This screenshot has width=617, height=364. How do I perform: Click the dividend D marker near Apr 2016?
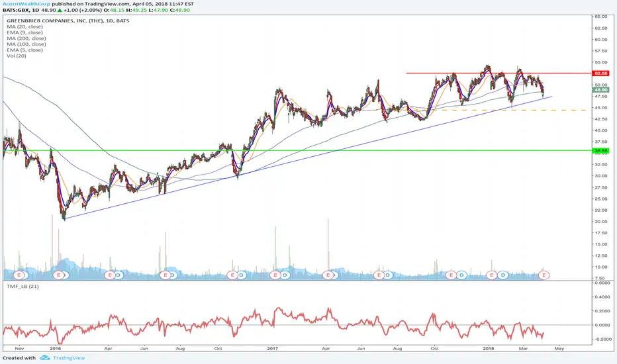click(x=119, y=275)
